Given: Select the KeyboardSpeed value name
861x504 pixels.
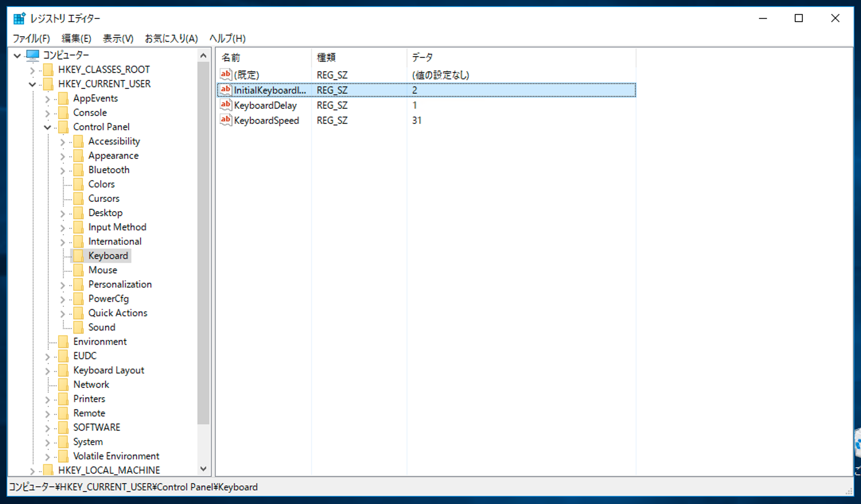Looking at the screenshot, I should click(x=266, y=121).
